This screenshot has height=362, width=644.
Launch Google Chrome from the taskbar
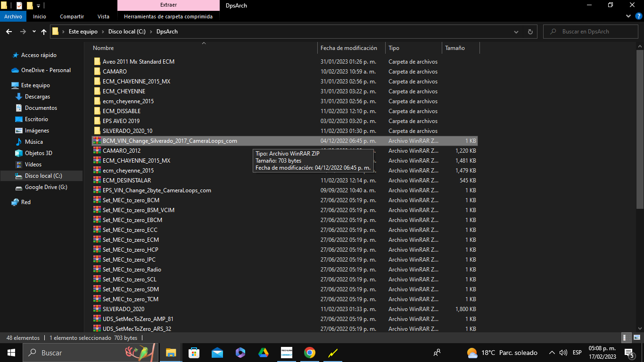(x=309, y=352)
